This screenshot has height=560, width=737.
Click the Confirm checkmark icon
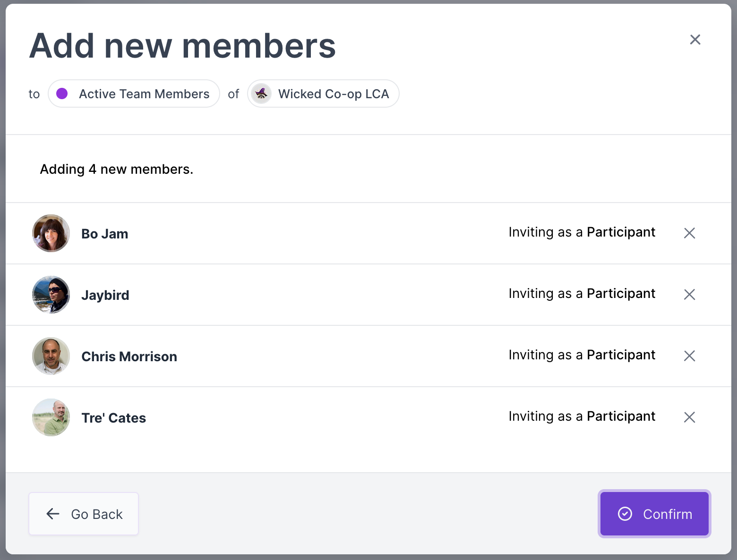[x=625, y=514]
